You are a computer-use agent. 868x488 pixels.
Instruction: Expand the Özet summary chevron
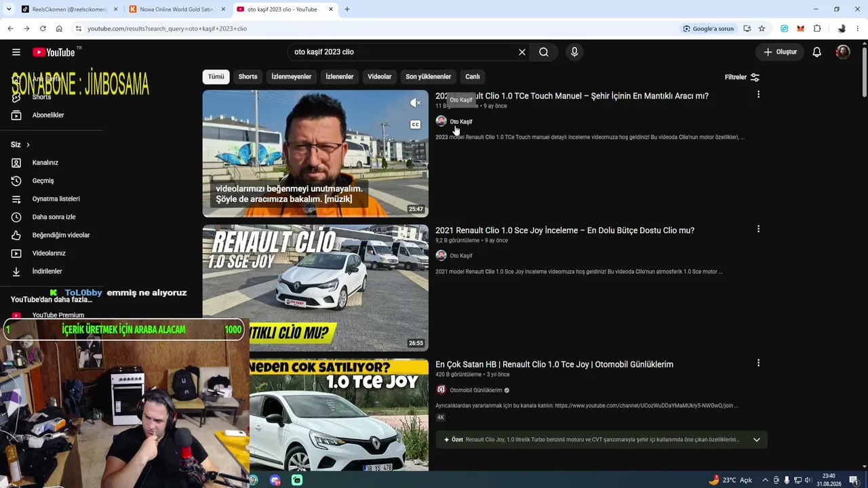click(x=756, y=440)
